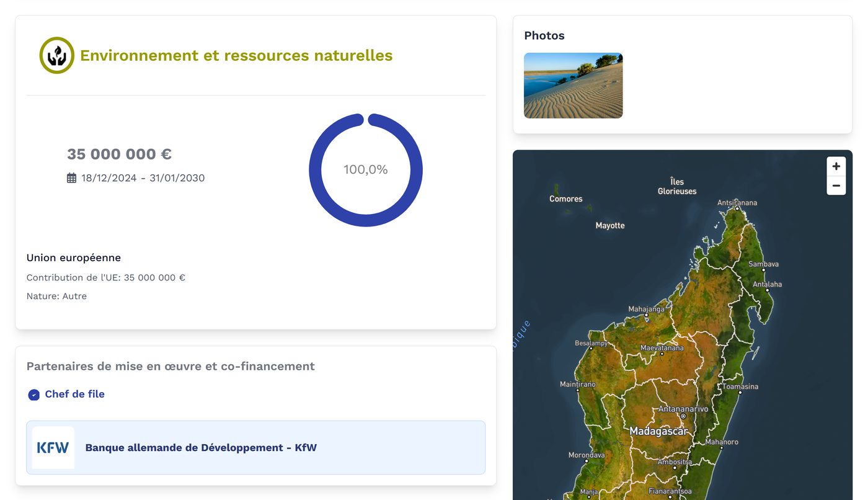Screen dimensions: 868x500
Task: Open the Banque allemande de Développement - KfW entry
Action: [x=201, y=447]
